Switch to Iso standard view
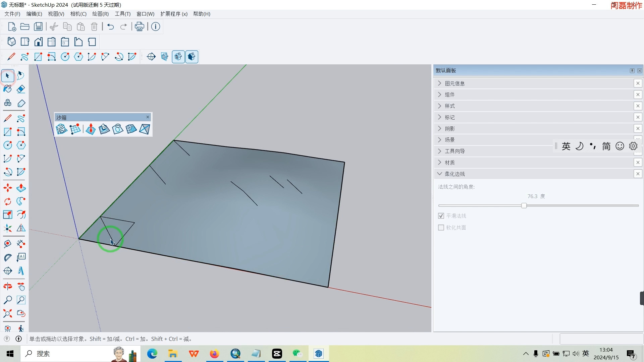This screenshot has width=644, height=362. (11, 42)
